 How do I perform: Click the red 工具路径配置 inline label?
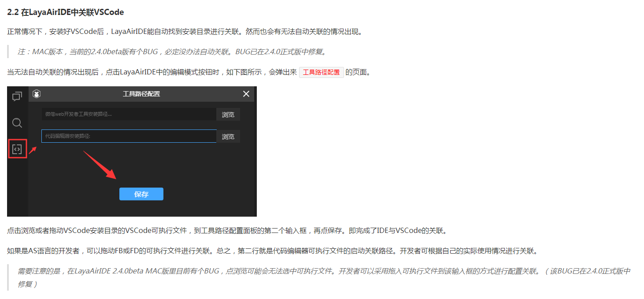[x=322, y=72]
